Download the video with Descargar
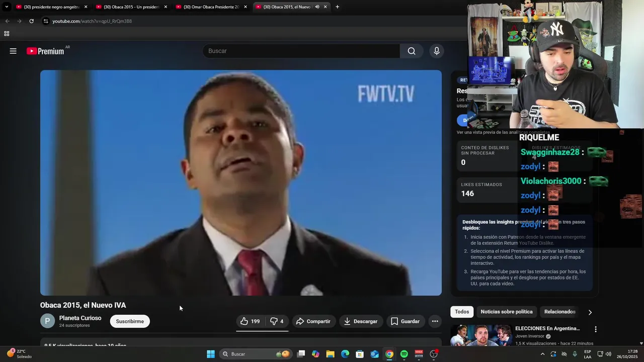Viewport: 644px width, 362px height. [x=361, y=321]
